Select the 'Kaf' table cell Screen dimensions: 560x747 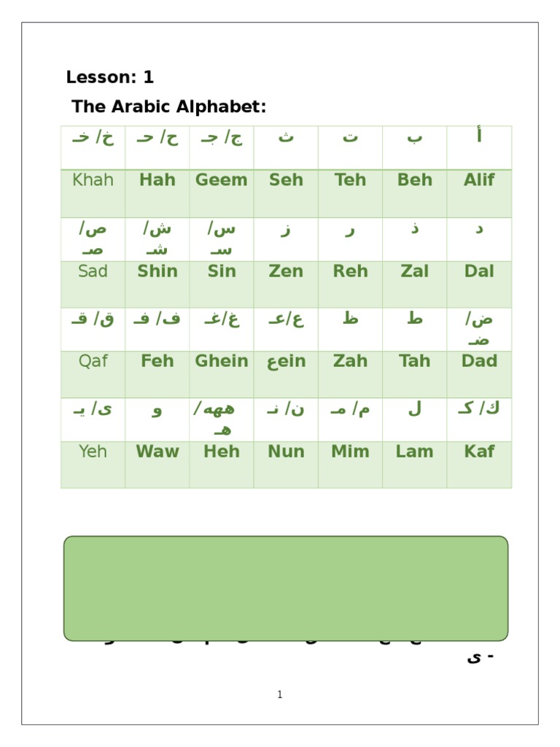(479, 452)
